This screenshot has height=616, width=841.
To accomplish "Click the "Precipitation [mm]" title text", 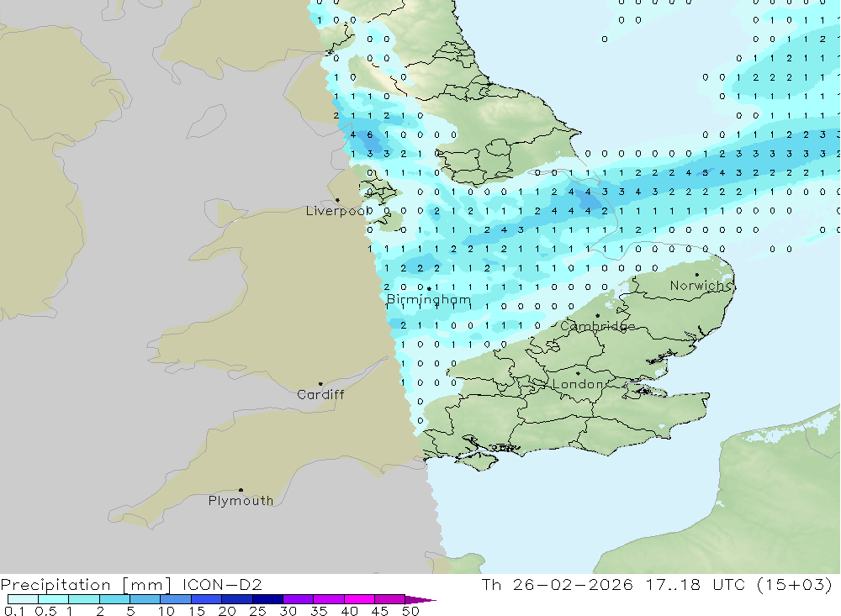I will (x=86, y=585).
